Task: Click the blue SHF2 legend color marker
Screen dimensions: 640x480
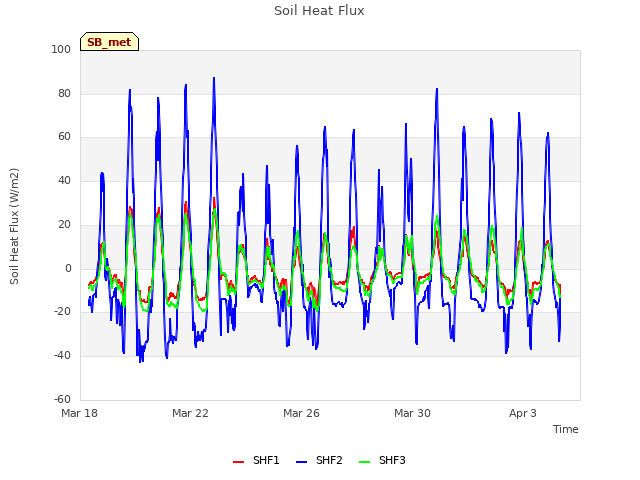Action: [x=301, y=462]
